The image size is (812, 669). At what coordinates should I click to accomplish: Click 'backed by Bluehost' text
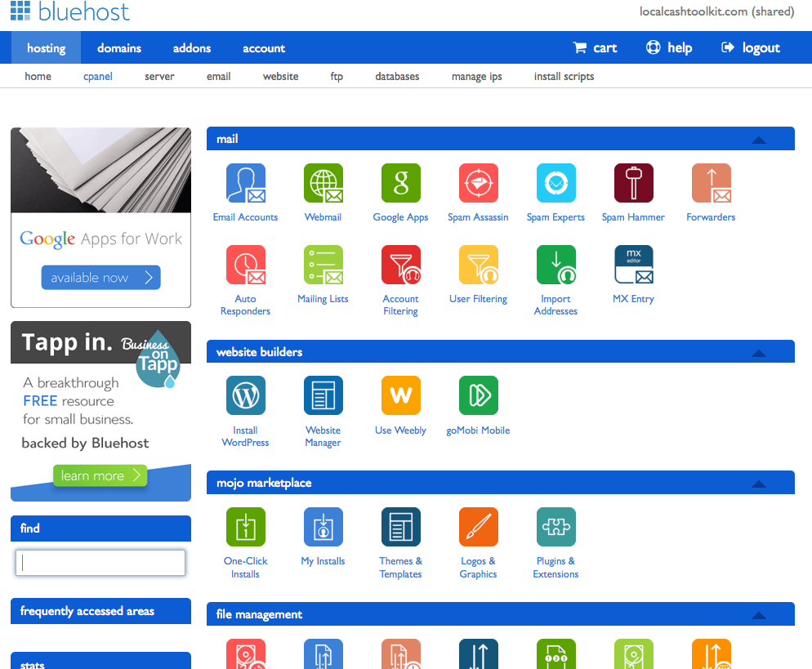86,444
